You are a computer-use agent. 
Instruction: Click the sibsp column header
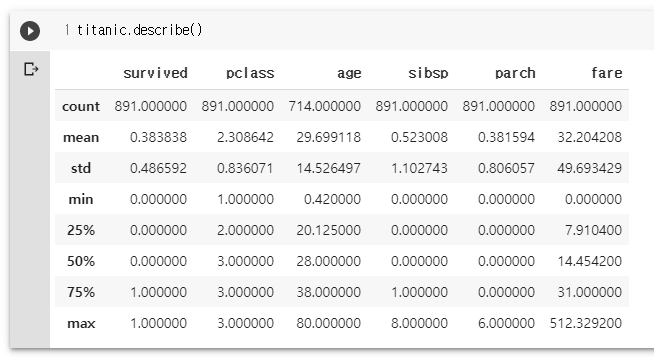428,73
